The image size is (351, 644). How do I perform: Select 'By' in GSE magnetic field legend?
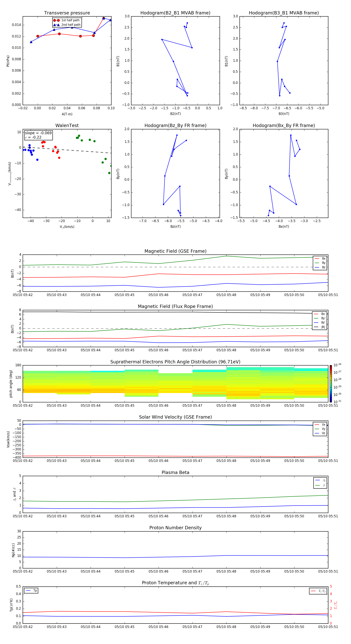320,263
